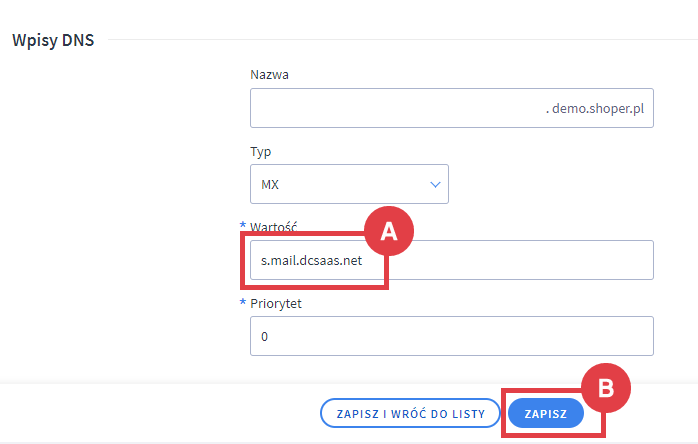Click the red circle marker A

tap(388, 231)
